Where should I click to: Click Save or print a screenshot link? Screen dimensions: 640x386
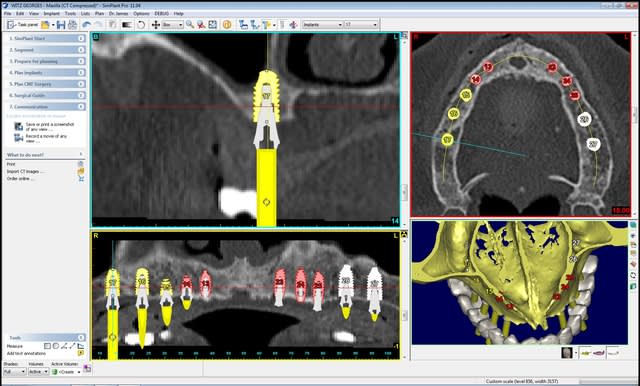coord(49,126)
